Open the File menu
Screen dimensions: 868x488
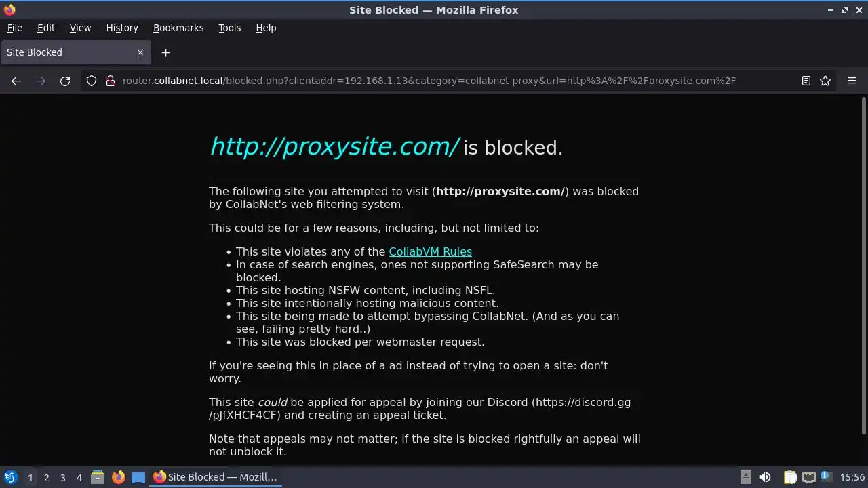14,28
